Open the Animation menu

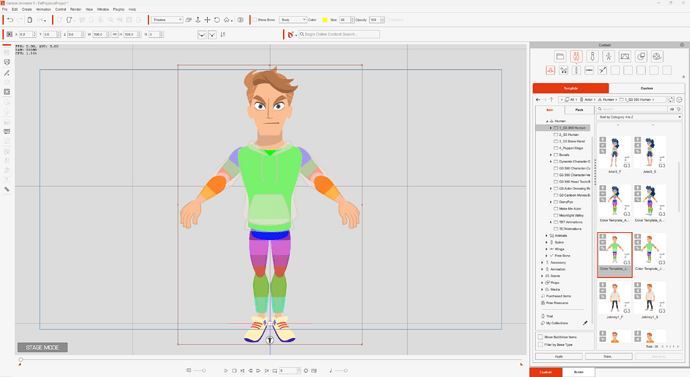(43, 9)
